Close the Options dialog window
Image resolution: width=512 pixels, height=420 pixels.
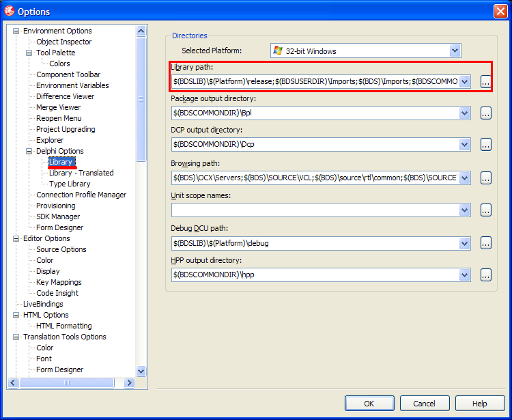coord(500,12)
